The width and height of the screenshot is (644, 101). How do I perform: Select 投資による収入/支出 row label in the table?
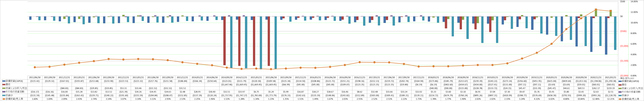(x=16, y=88)
